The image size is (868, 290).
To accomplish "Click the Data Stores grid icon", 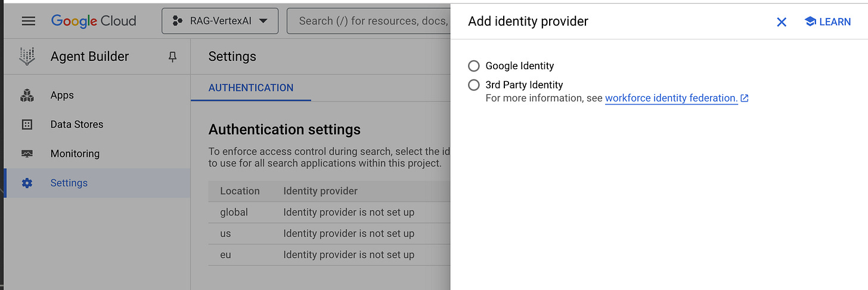I will coord(27,124).
